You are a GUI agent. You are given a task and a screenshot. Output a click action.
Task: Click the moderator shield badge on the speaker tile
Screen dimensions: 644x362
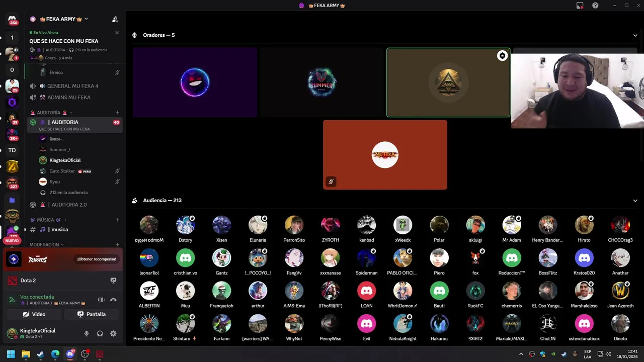[x=502, y=56]
